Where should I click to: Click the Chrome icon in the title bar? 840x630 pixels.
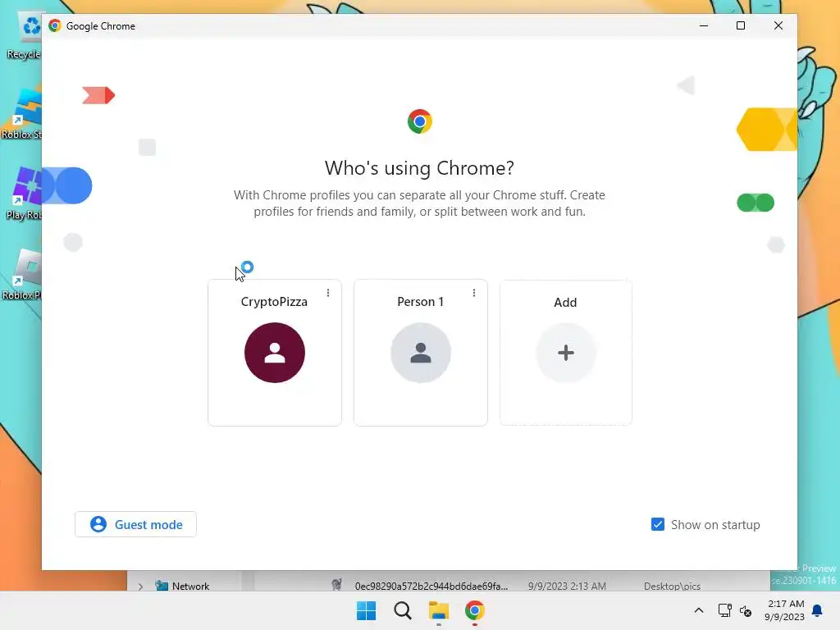[x=55, y=25]
